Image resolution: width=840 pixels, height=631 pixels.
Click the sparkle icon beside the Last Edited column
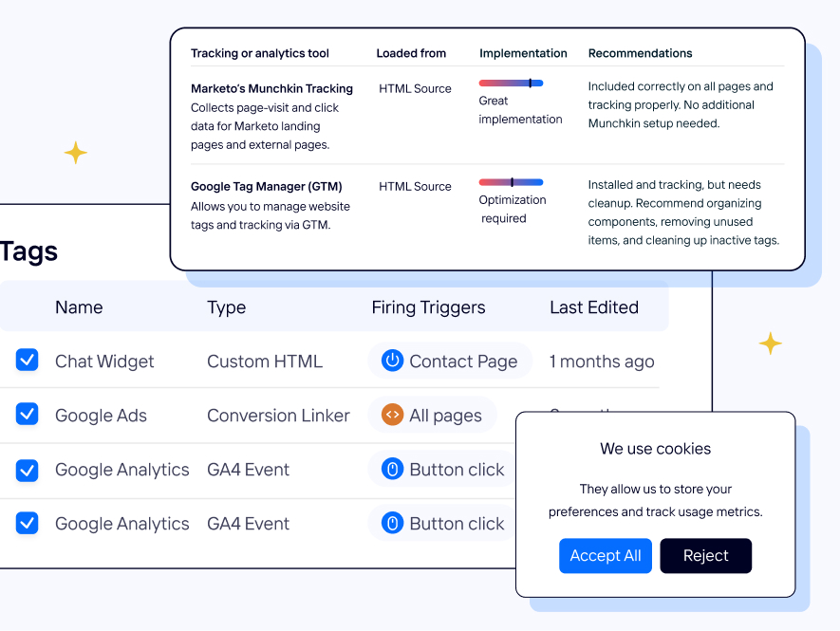pos(771,345)
